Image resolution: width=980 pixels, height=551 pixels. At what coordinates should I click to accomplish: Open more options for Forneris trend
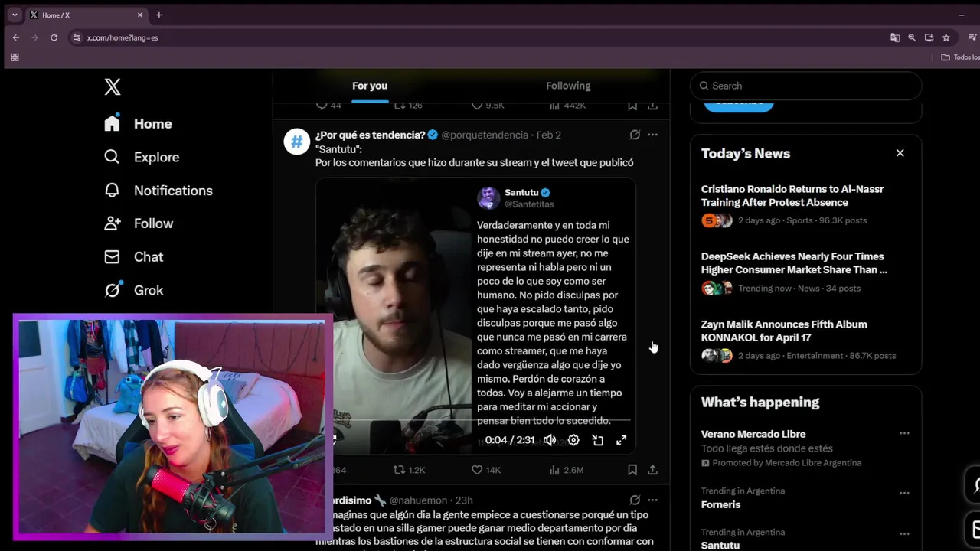[904, 493]
